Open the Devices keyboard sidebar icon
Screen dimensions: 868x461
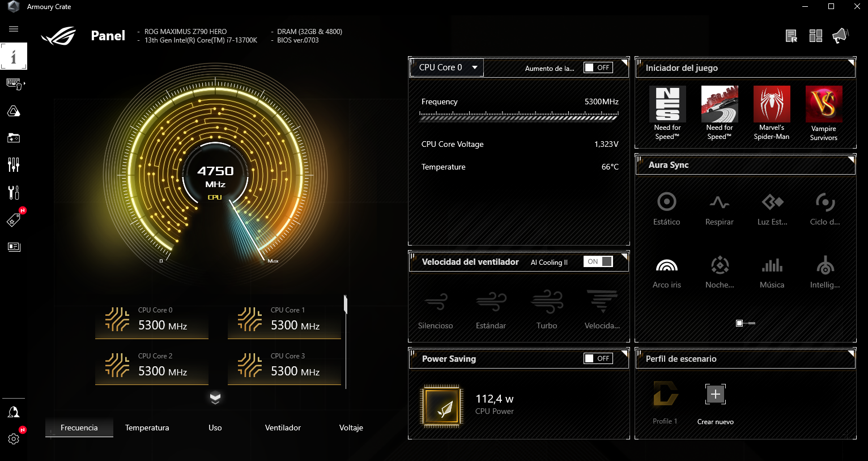point(14,83)
